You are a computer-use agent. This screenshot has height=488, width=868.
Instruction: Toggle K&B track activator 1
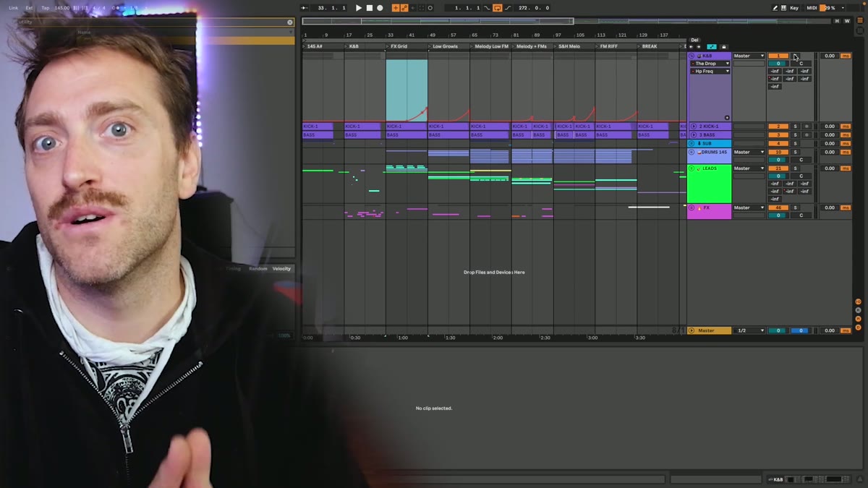coord(778,56)
